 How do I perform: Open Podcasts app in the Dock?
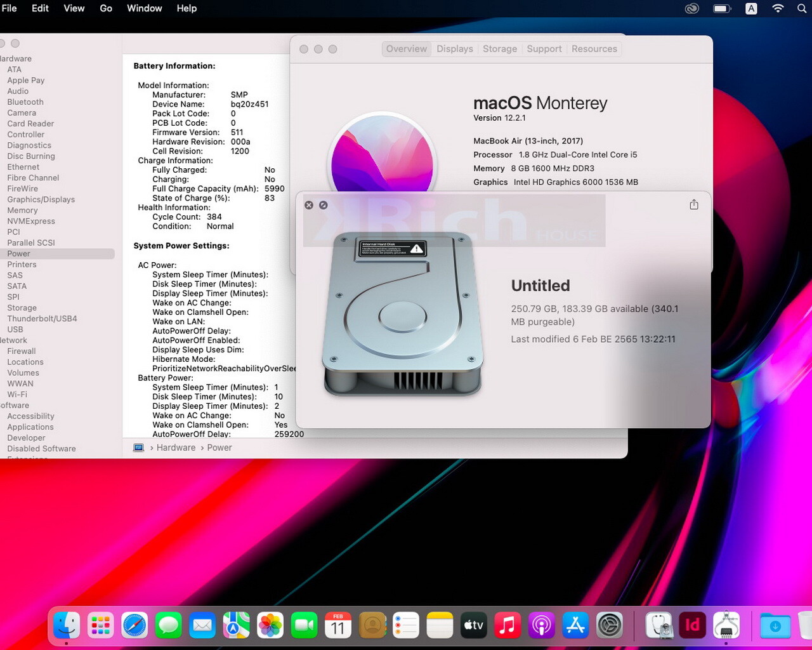[x=542, y=625]
